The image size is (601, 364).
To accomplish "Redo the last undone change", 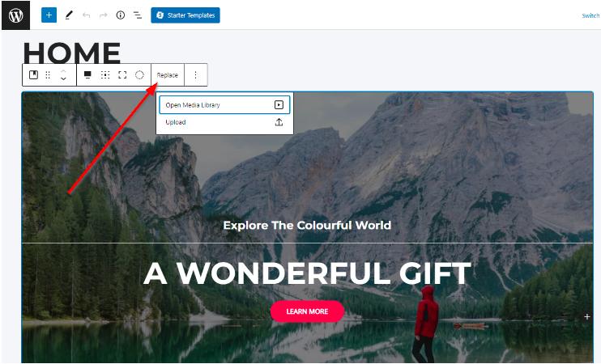I will [x=103, y=15].
